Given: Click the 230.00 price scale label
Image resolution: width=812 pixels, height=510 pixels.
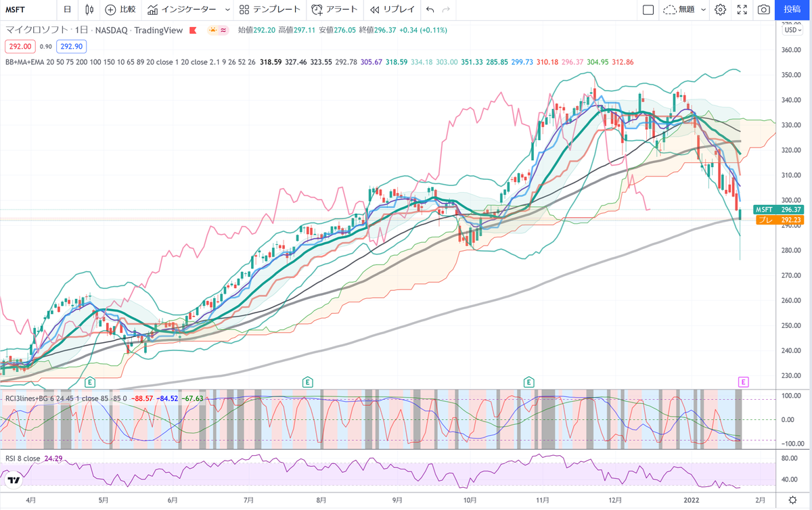Looking at the screenshot, I should [792, 375].
